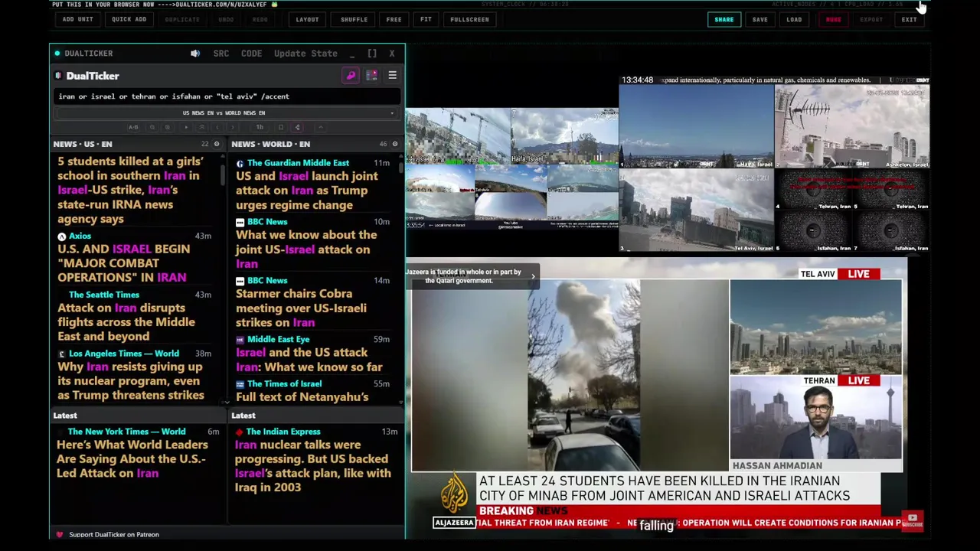Open settings gear for NEWS WORLD EN column
Image resolution: width=980 pixels, height=551 pixels.
[395, 144]
